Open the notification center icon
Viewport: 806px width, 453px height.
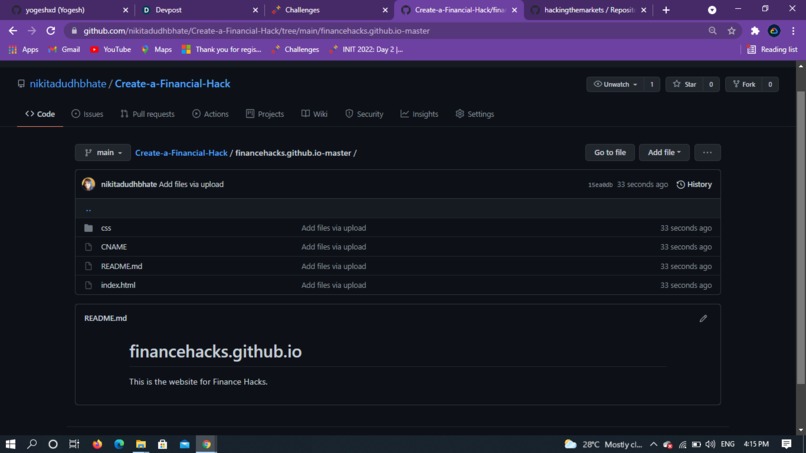click(786, 444)
